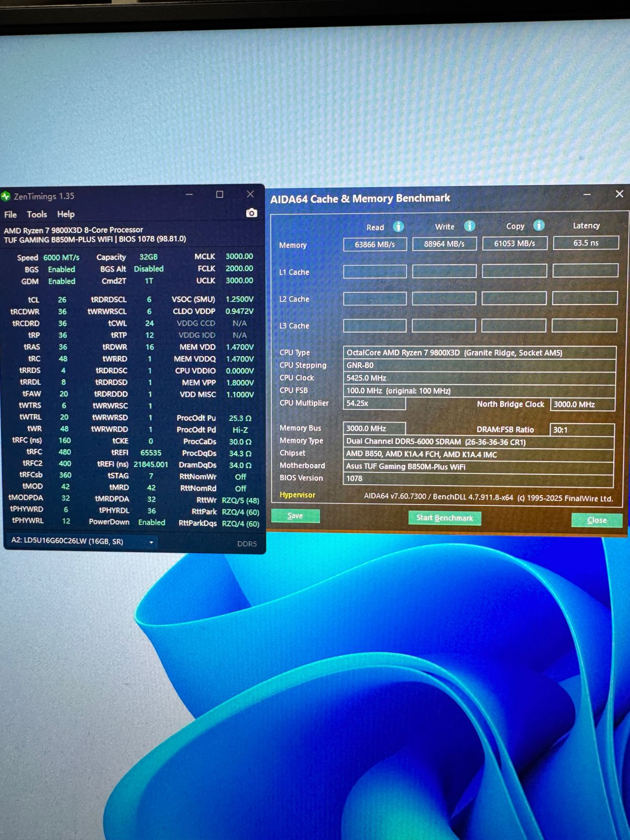The width and height of the screenshot is (630, 840).
Task: Click the Close button in AIDA64
Action: (x=597, y=520)
